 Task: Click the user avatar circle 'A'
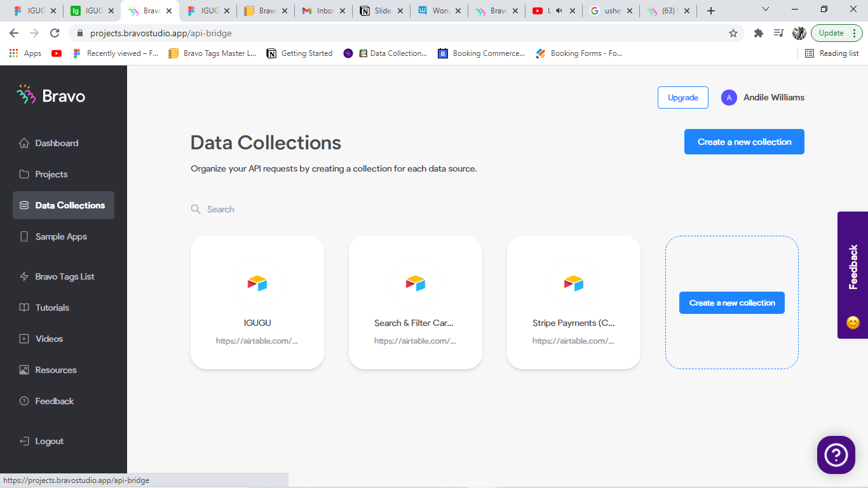(x=729, y=97)
